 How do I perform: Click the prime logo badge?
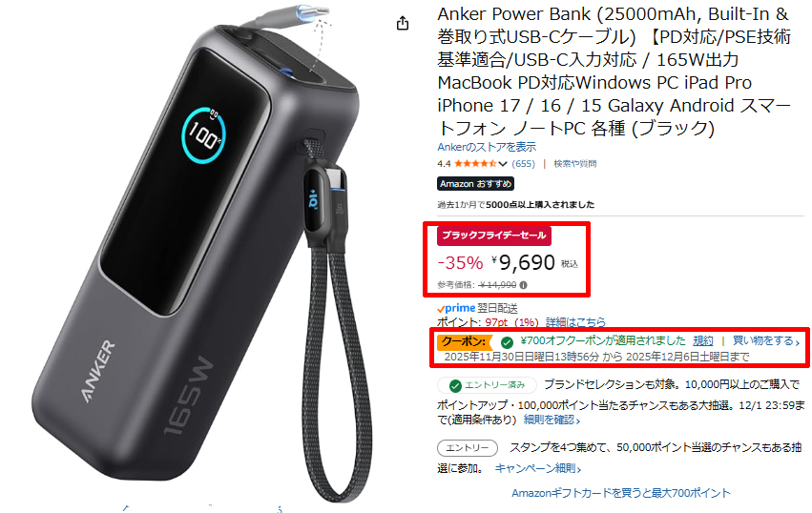456,308
